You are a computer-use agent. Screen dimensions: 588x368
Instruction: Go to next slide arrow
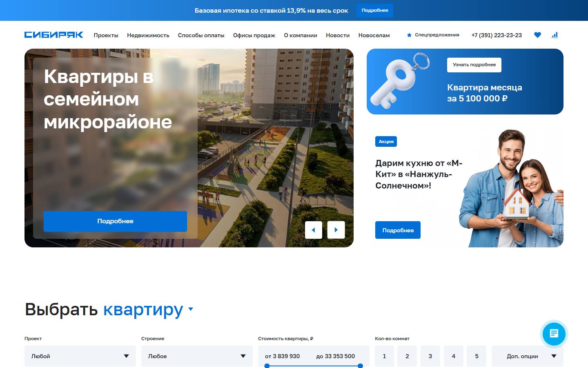pos(336,230)
